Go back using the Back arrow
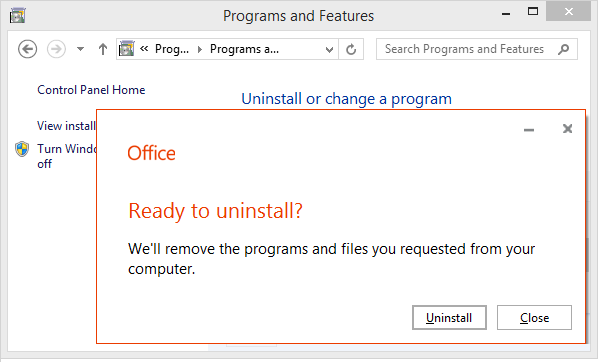This screenshot has width=600, height=362. pyautogui.click(x=28, y=49)
